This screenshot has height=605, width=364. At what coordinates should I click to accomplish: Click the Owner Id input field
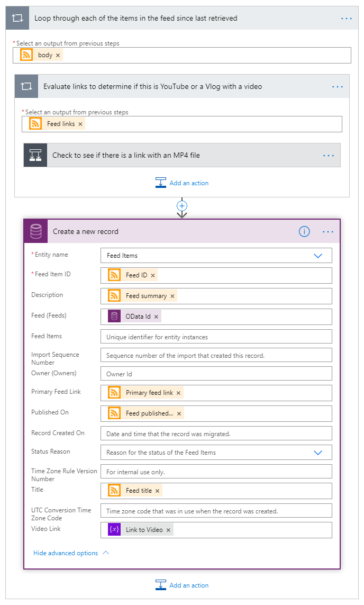point(216,374)
